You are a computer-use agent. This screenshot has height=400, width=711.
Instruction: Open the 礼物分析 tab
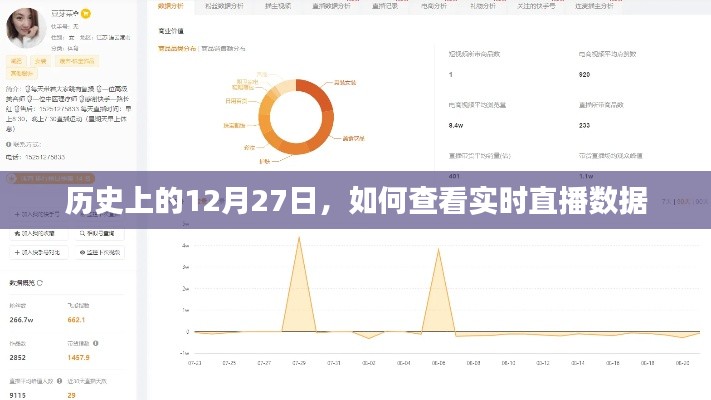click(x=482, y=6)
